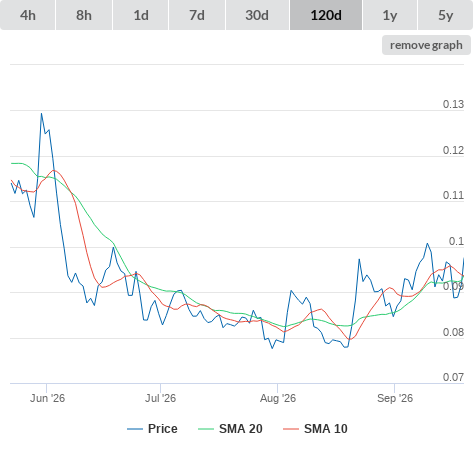This screenshot has height=455, width=474.
Task: Switch chart to 30d range
Action: [x=257, y=15]
